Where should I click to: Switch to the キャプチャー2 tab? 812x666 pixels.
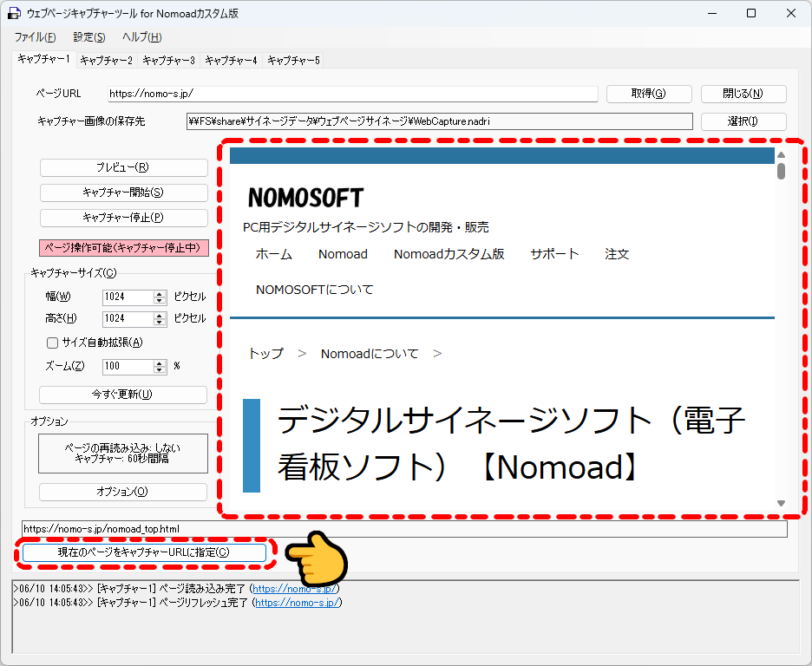[107, 61]
